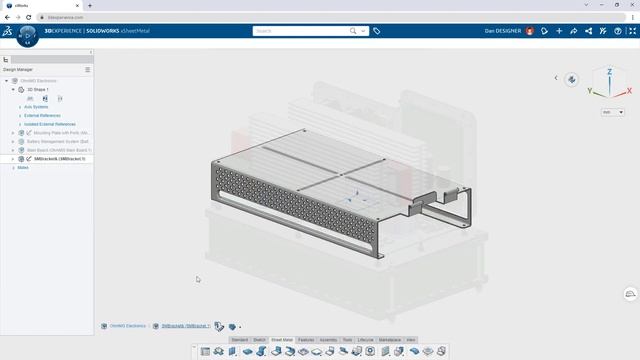Select the Mates tree item
Screen dimensions: 640x360
click(23, 168)
